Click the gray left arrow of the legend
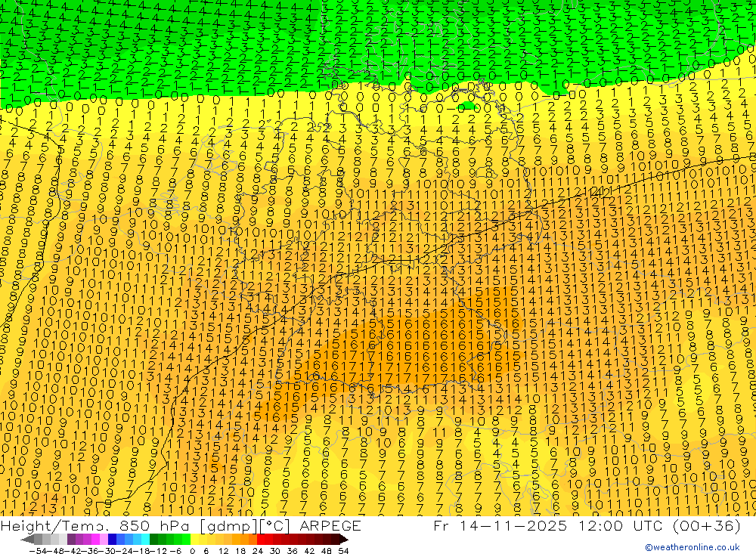The height and width of the screenshot is (554, 756). [x=27, y=539]
